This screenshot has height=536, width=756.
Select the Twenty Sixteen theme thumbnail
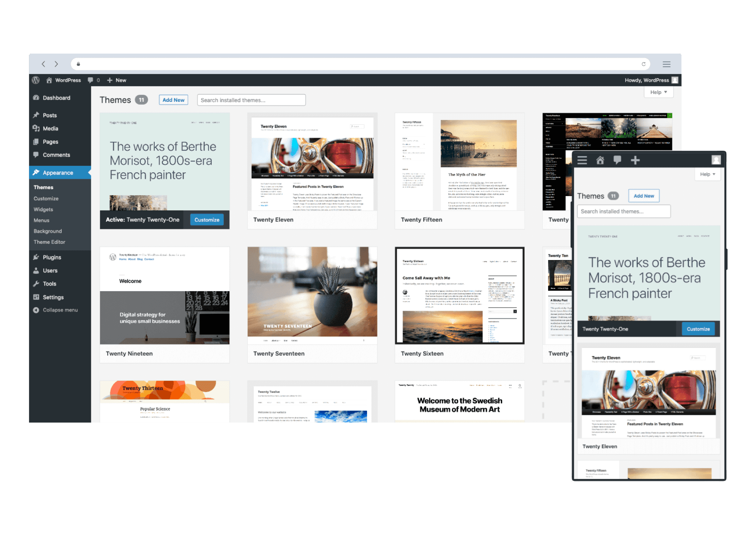[460, 296]
